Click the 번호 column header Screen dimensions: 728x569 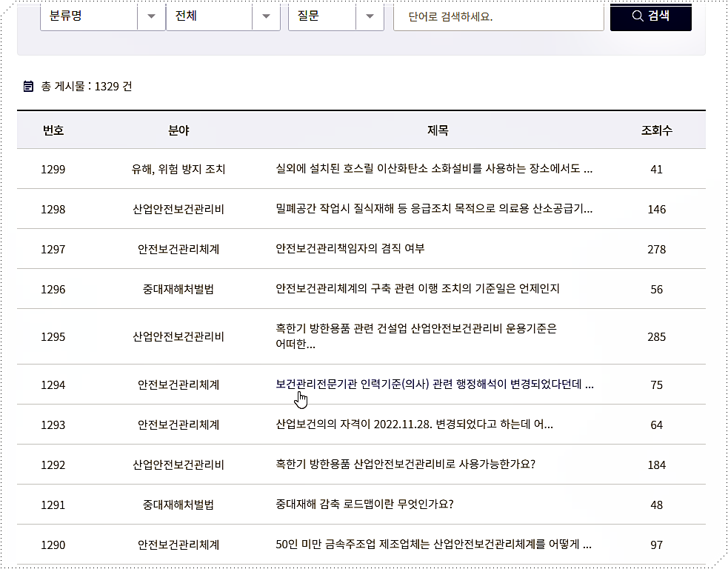[x=53, y=130]
